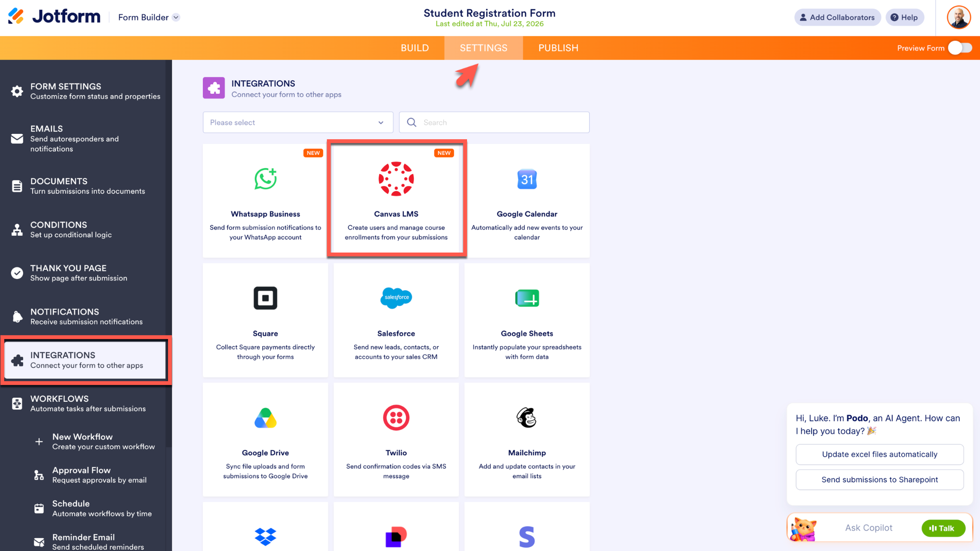Toggle the Preview Form switch

click(960, 48)
